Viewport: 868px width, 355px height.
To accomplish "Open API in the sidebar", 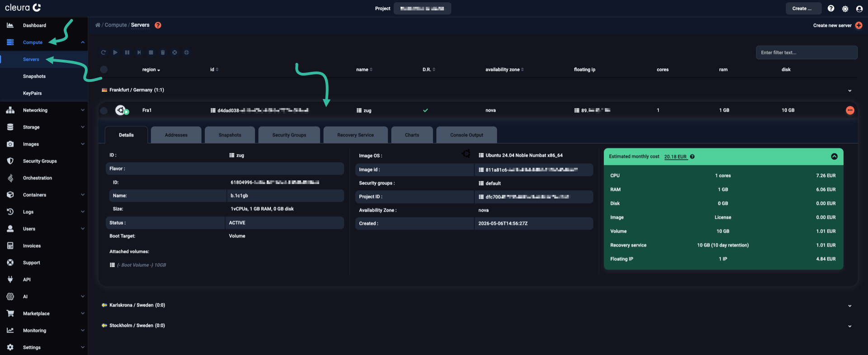I will click(x=44, y=279).
